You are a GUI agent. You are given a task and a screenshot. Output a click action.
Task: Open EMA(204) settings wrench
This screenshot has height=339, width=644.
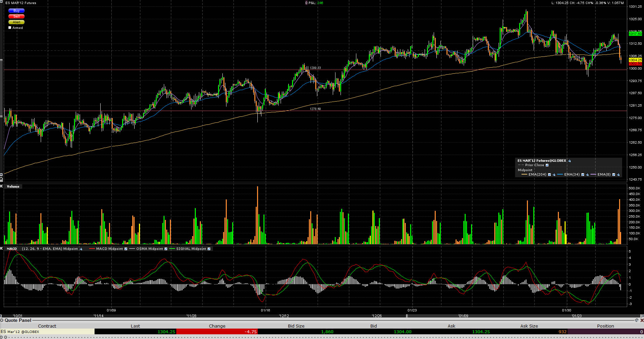554,175
